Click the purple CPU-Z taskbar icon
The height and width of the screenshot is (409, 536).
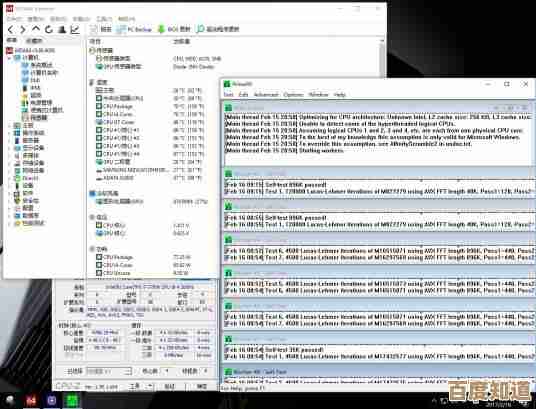click(x=52, y=400)
